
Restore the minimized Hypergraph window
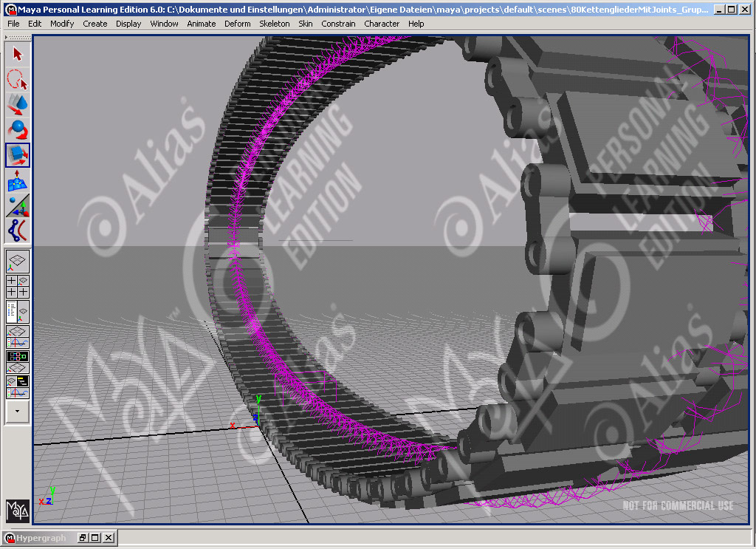click(x=83, y=537)
